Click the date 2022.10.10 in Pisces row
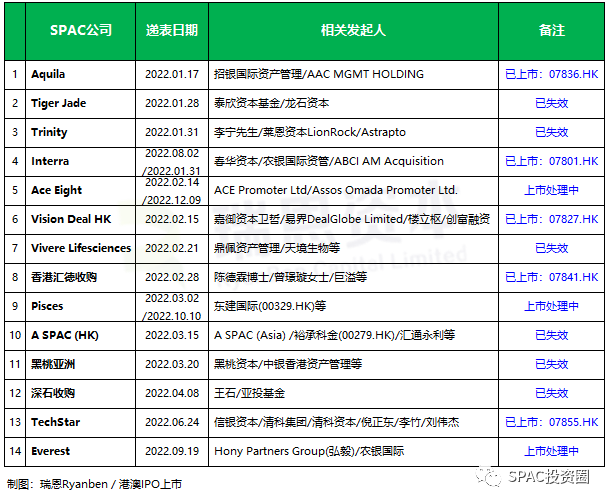The width and height of the screenshot is (609, 504). pos(172,316)
